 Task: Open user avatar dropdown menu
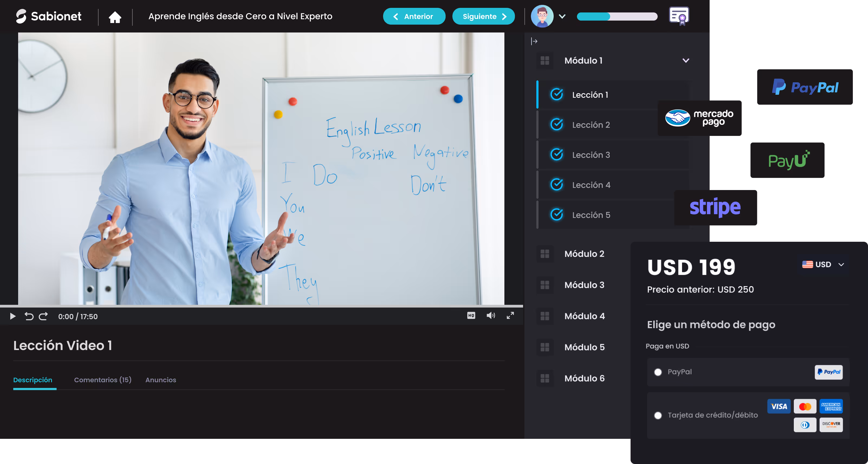(562, 16)
